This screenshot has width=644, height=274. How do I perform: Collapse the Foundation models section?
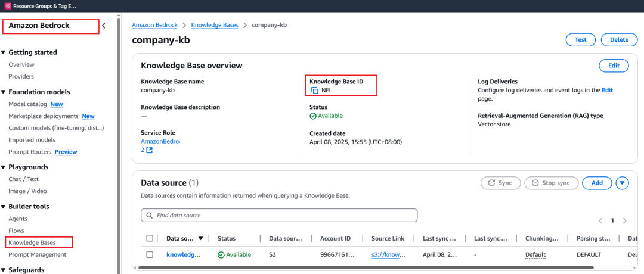point(4,92)
